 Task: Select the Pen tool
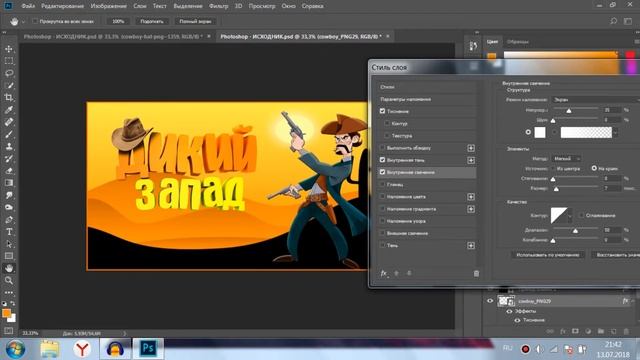pyautogui.click(x=9, y=220)
